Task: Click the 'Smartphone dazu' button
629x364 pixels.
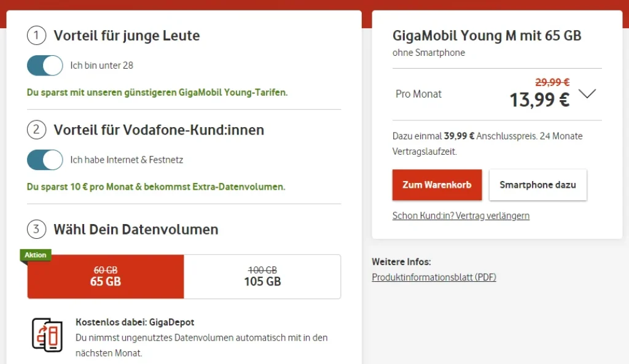Action: [x=537, y=185]
